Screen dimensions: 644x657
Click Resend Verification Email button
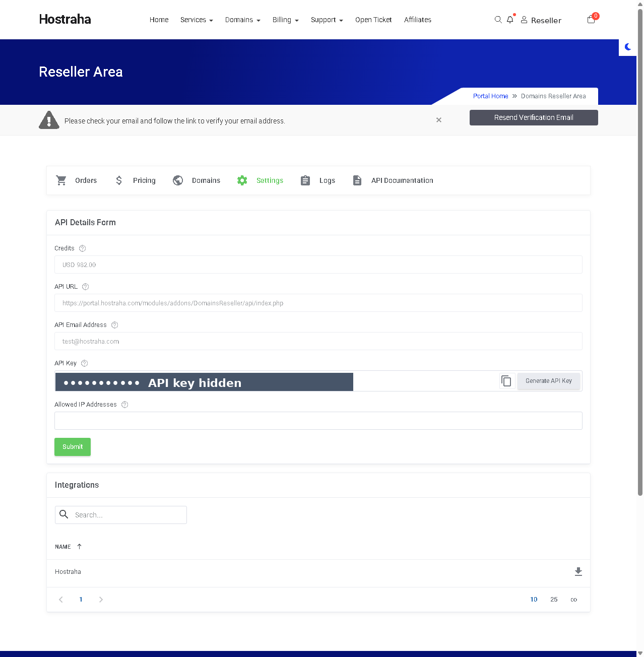(x=534, y=117)
